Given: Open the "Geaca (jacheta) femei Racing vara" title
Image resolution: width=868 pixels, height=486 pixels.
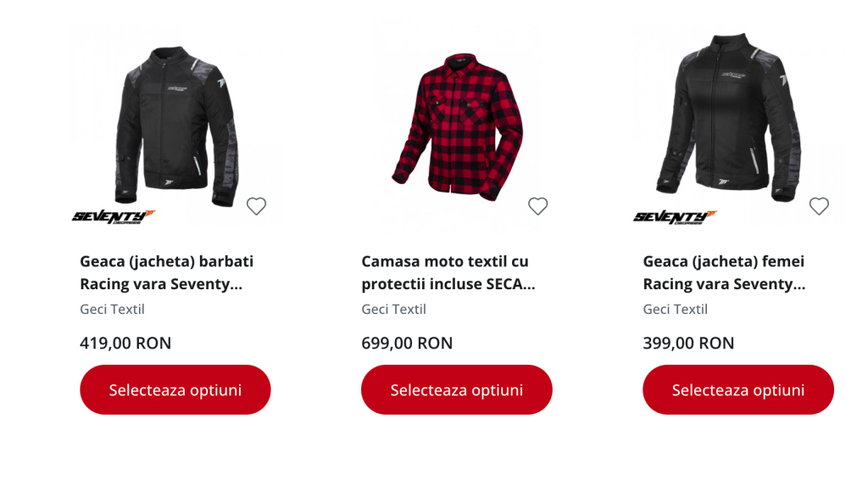Looking at the screenshot, I should click(724, 272).
